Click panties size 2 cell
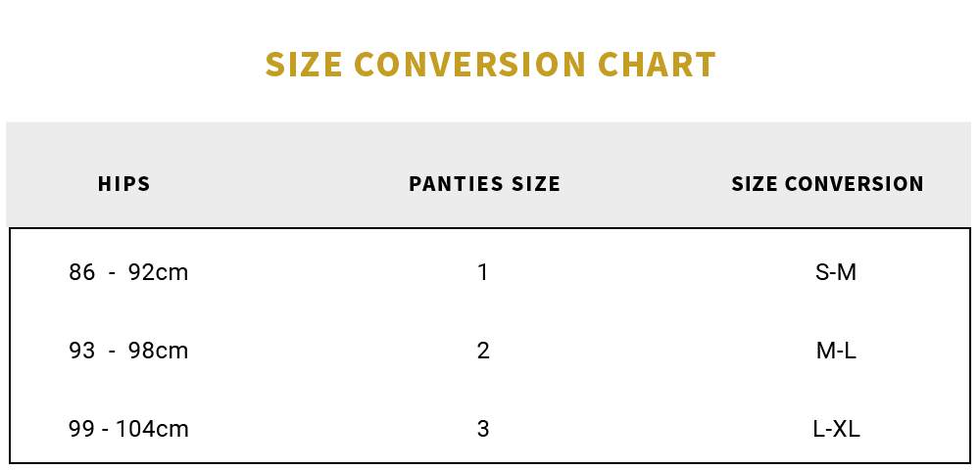This screenshot has height=470, width=980. pyautogui.click(x=483, y=351)
